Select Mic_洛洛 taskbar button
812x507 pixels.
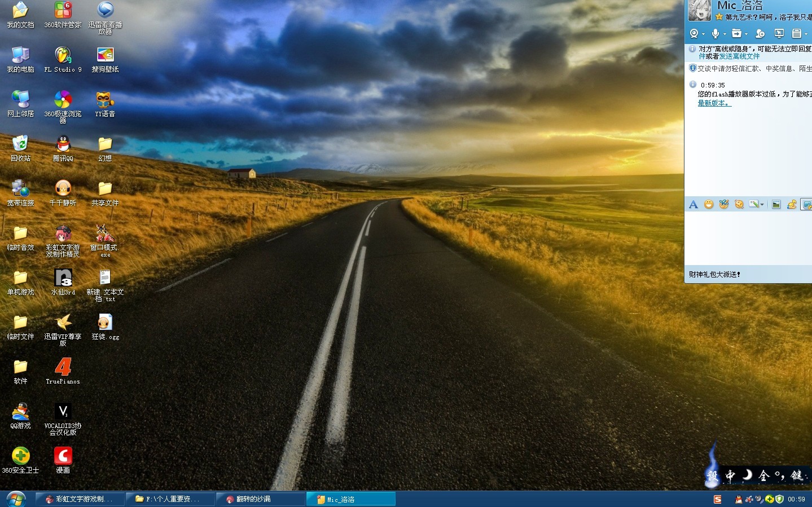pyautogui.click(x=350, y=499)
